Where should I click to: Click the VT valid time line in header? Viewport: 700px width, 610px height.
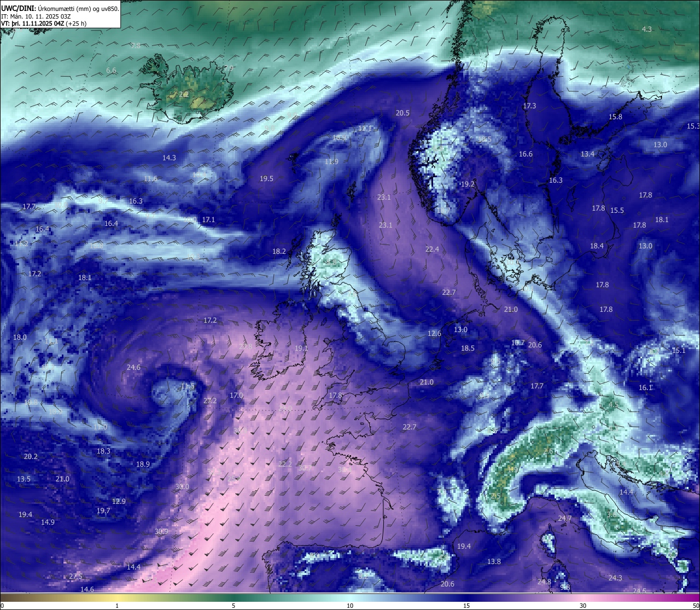[44, 24]
